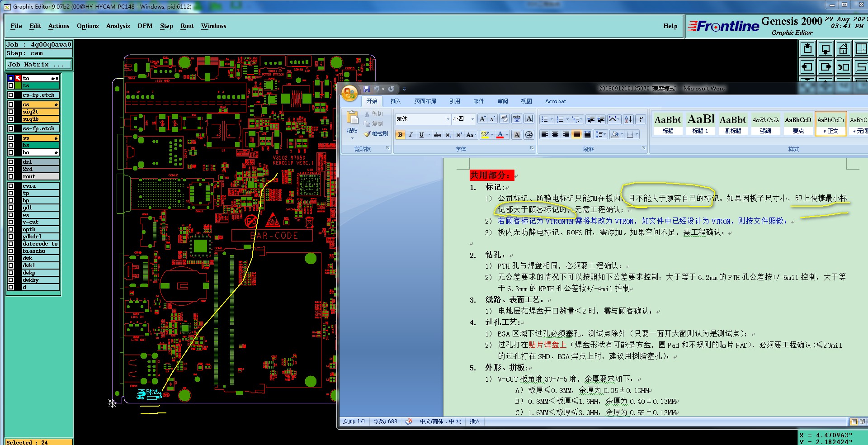Open the Analysis menu in Genesis
The image size is (868, 445).
click(118, 26)
